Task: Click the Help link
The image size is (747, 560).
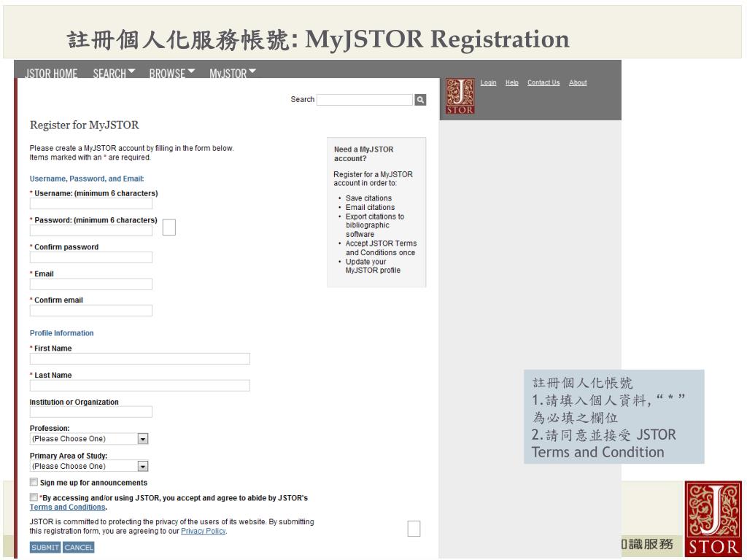Action: pyautogui.click(x=511, y=82)
